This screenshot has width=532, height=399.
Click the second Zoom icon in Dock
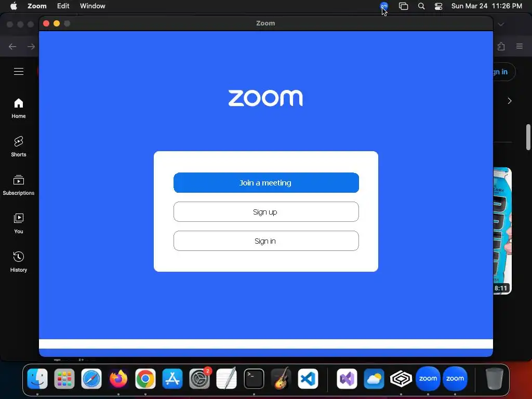coord(455,379)
